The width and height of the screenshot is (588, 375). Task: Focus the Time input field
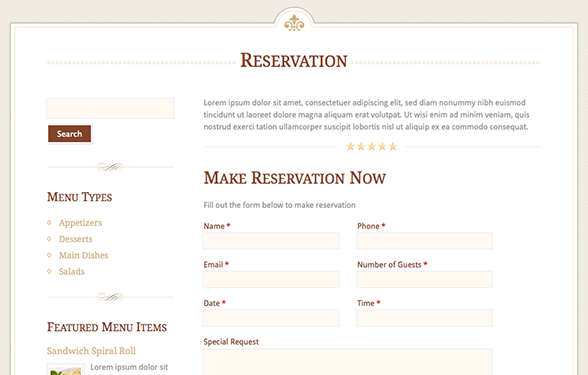[424, 318]
